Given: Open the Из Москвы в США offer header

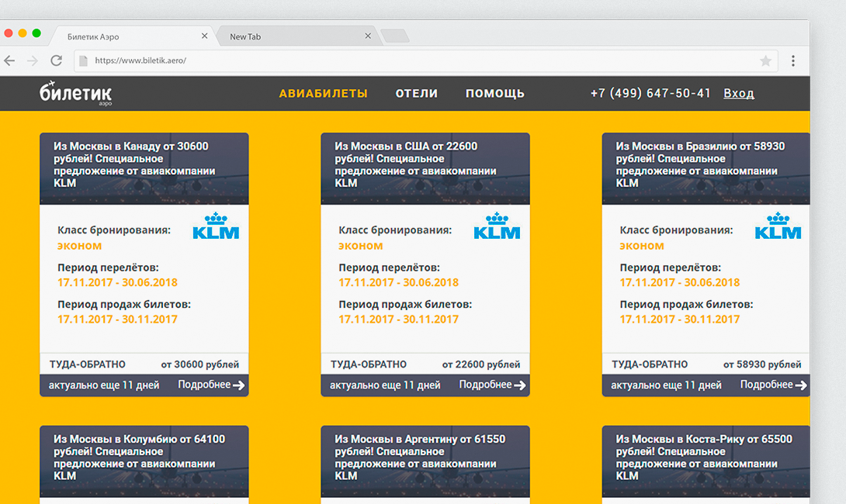Looking at the screenshot, I should (x=425, y=169).
